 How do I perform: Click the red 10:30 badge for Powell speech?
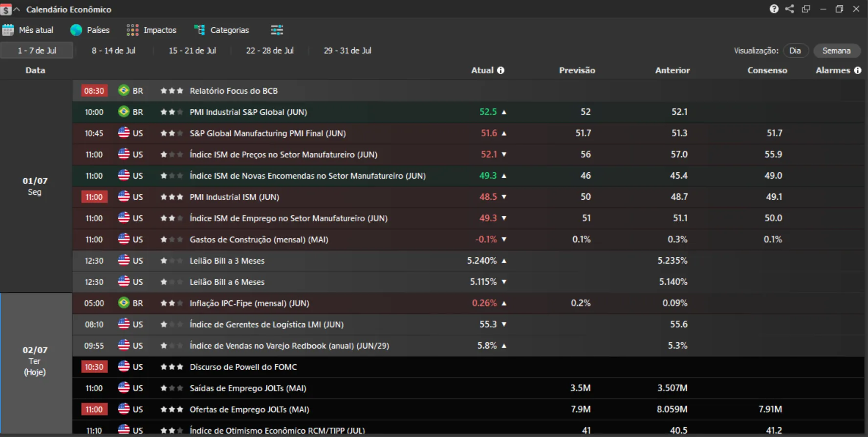pos(94,367)
